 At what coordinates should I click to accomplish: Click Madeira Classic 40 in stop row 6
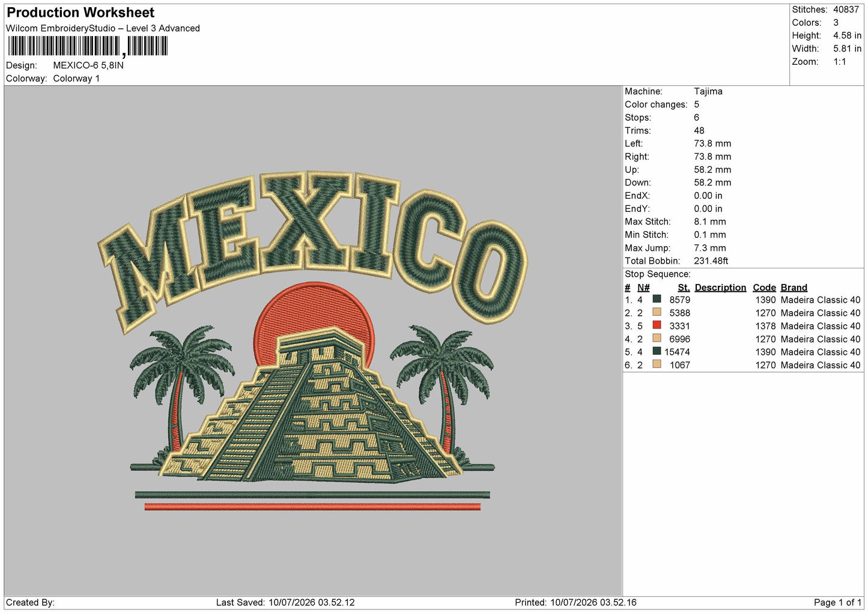821,366
